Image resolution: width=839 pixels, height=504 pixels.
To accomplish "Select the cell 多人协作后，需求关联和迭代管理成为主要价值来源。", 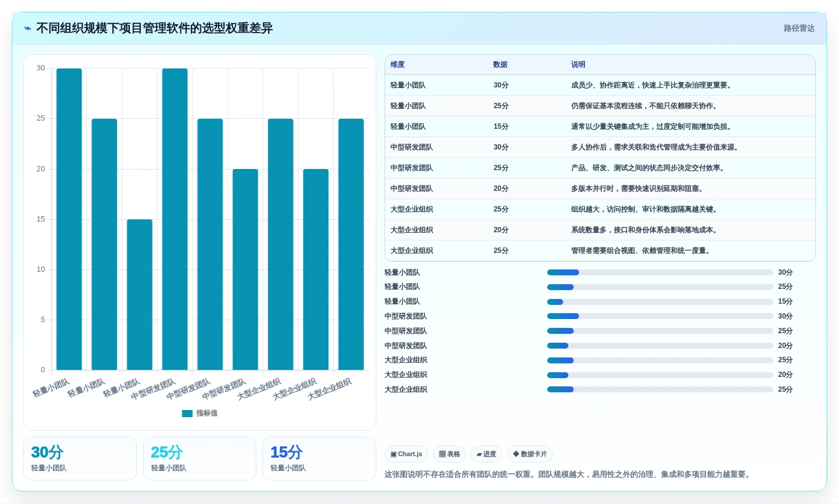I will (x=656, y=148).
